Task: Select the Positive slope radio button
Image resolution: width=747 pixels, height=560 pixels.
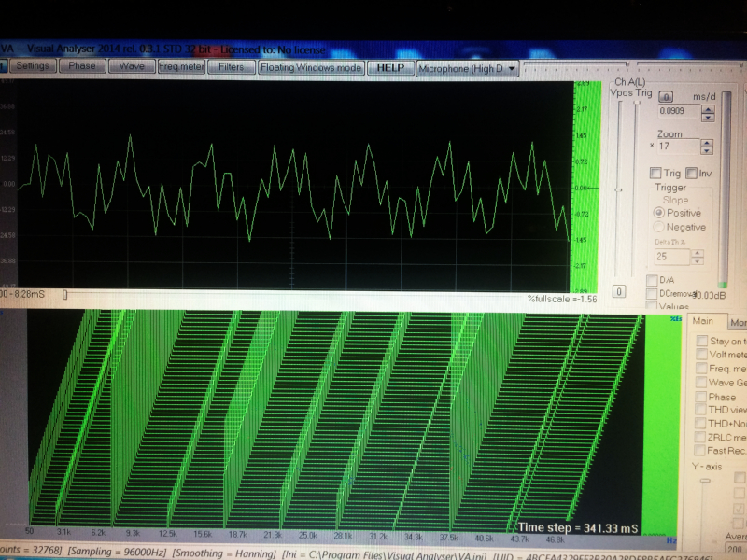Action: [659, 213]
